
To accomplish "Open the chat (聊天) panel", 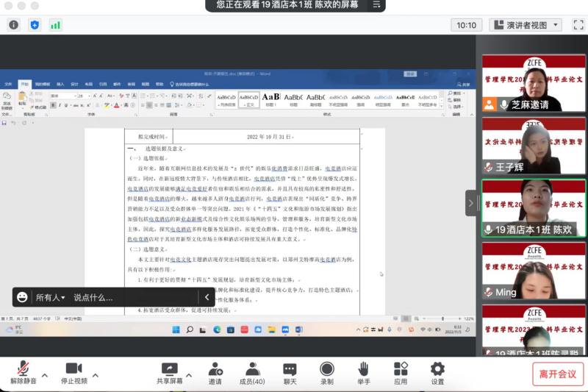I will [290, 373].
